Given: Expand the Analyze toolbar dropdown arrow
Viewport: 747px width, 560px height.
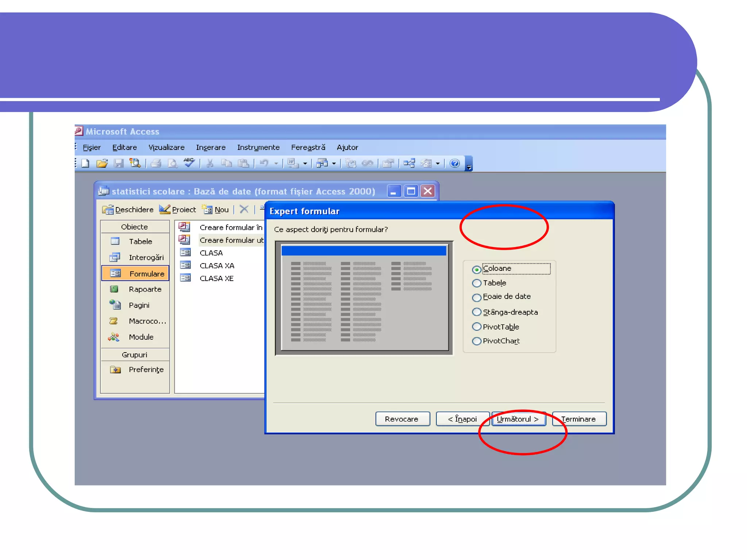Looking at the screenshot, I should tap(334, 164).
